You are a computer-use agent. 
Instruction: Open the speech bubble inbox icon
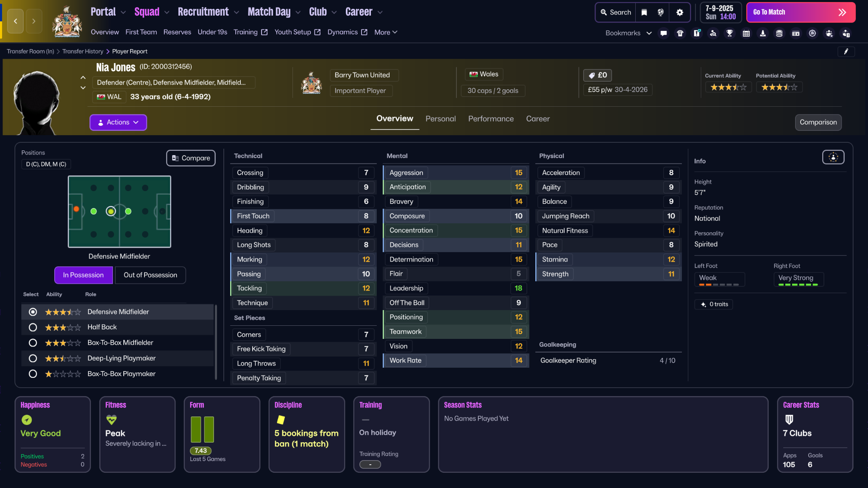pos(664,33)
